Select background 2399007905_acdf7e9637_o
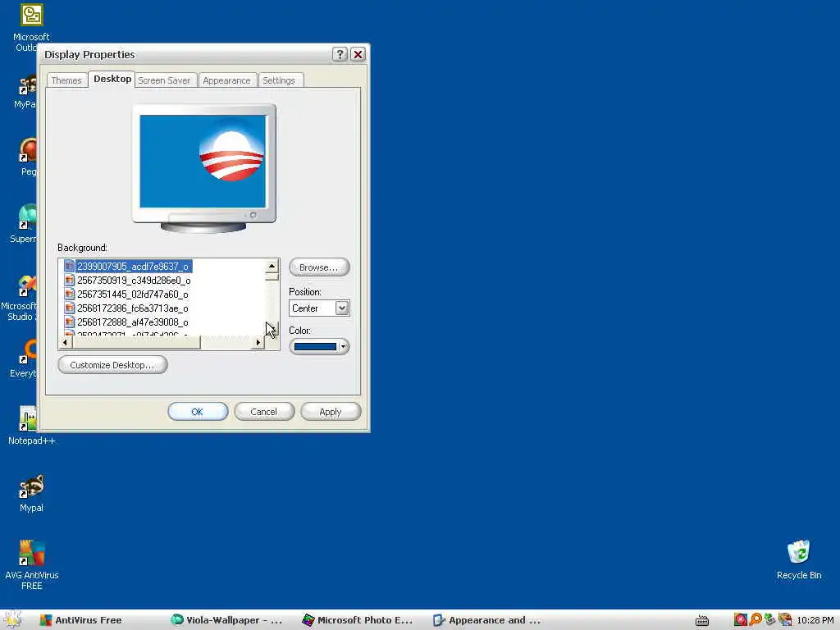 coord(133,267)
